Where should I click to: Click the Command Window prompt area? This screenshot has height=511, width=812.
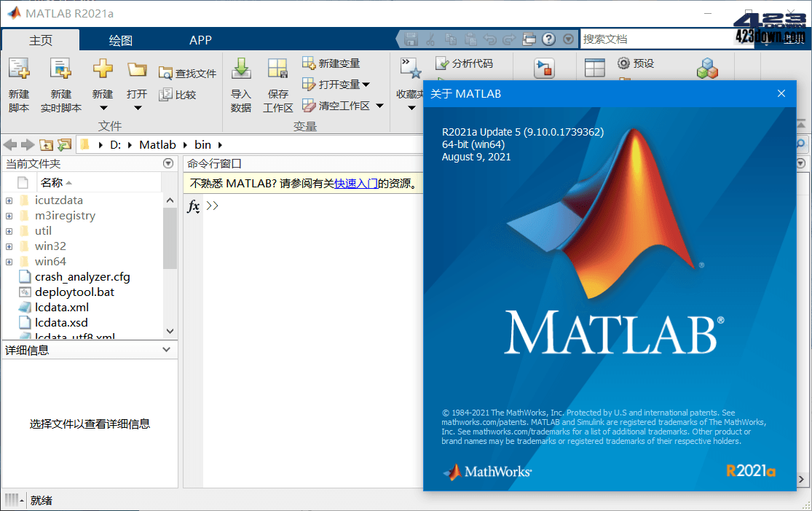tap(314, 342)
